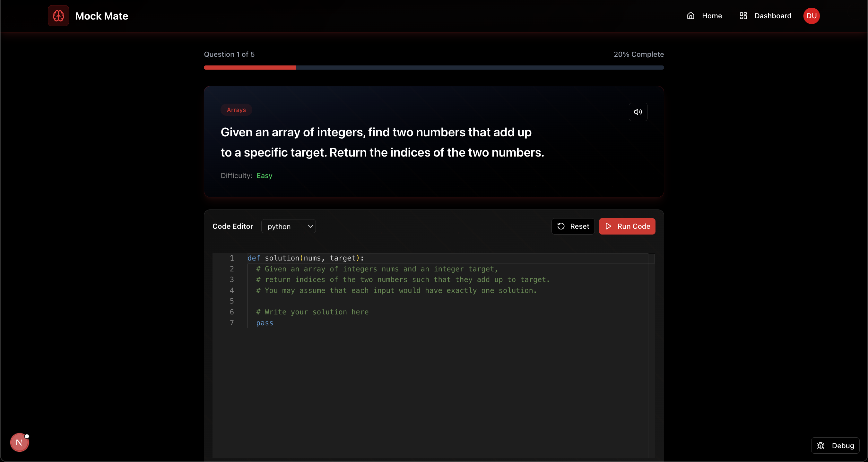The width and height of the screenshot is (868, 462).
Task: Click the speaker read-aloud icon
Action: click(x=638, y=112)
